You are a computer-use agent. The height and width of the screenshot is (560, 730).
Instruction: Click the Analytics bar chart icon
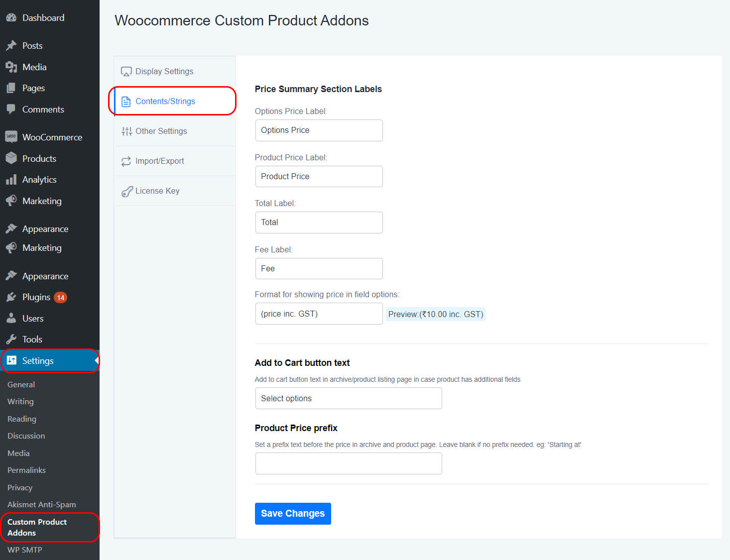(x=11, y=180)
